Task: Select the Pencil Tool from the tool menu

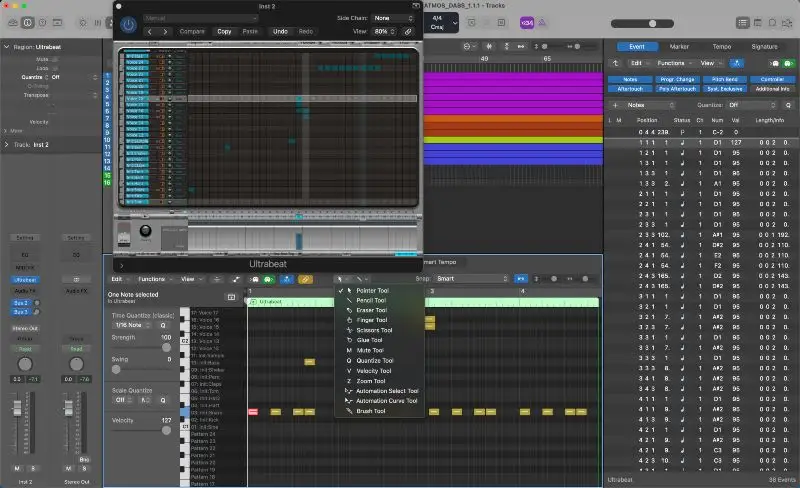Action: click(x=372, y=300)
